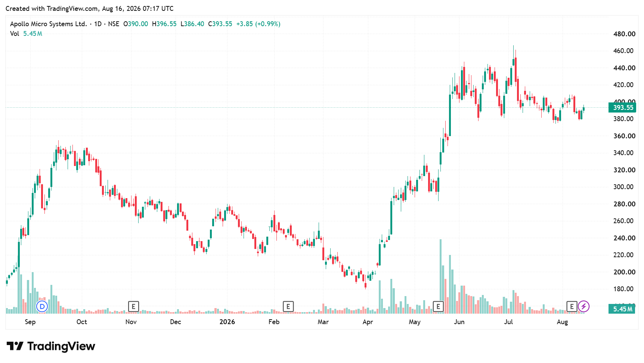Select the high value H396.55
The image size is (644, 363).
[x=164, y=24]
